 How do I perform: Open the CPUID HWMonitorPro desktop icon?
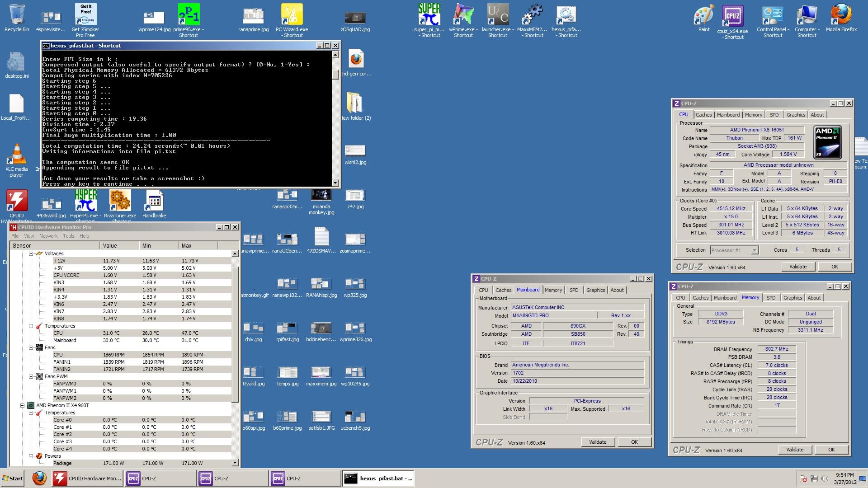(17, 206)
